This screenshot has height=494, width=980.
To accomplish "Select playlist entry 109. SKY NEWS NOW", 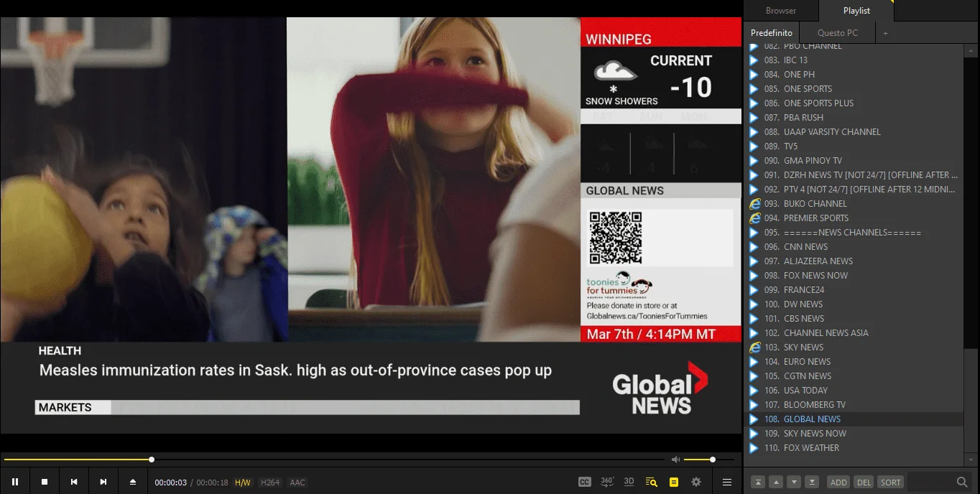I will 854,434.
